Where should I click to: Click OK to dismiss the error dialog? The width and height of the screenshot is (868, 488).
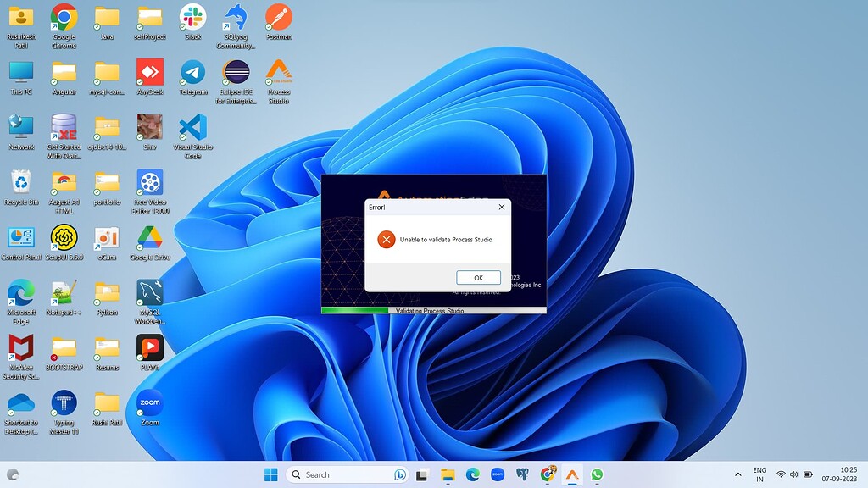[478, 278]
